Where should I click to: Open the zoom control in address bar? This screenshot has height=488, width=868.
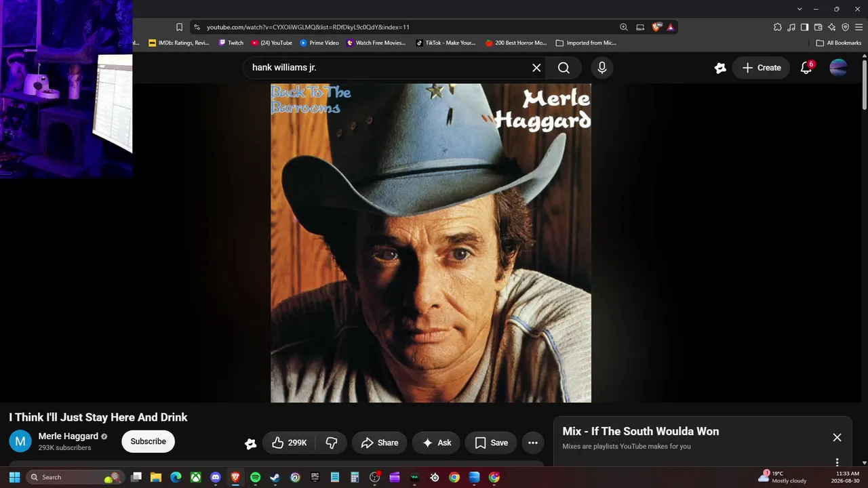623,27
